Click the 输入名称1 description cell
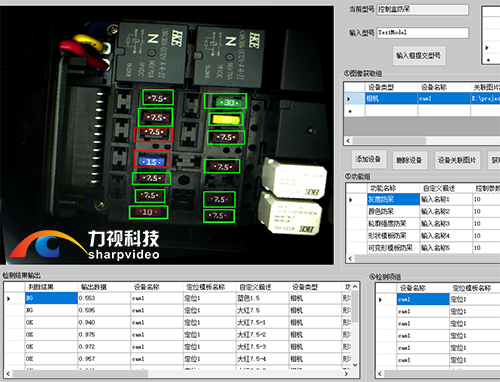Viewport: 500px width, 382px height. pyautogui.click(x=446, y=199)
